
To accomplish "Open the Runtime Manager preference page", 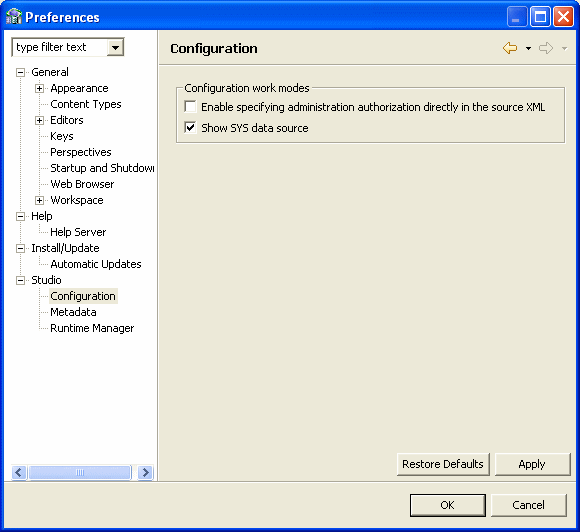I will (x=92, y=328).
